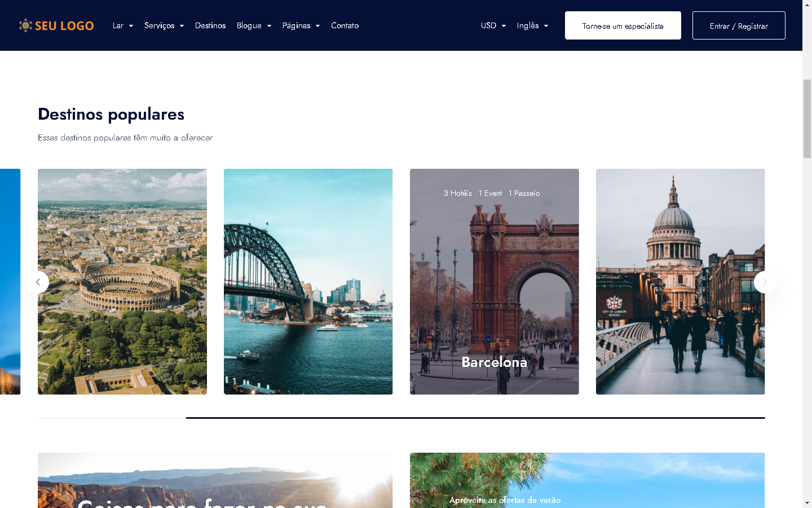Click Torne-se um especialista button

click(x=623, y=25)
